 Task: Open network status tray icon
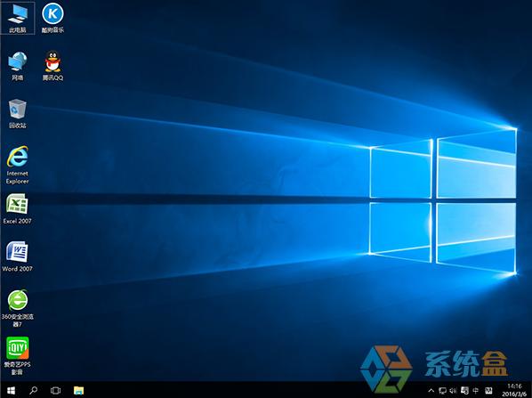pos(442,391)
